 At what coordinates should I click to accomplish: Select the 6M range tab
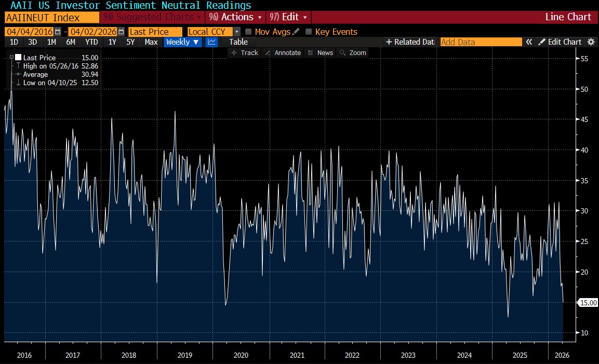[71, 42]
